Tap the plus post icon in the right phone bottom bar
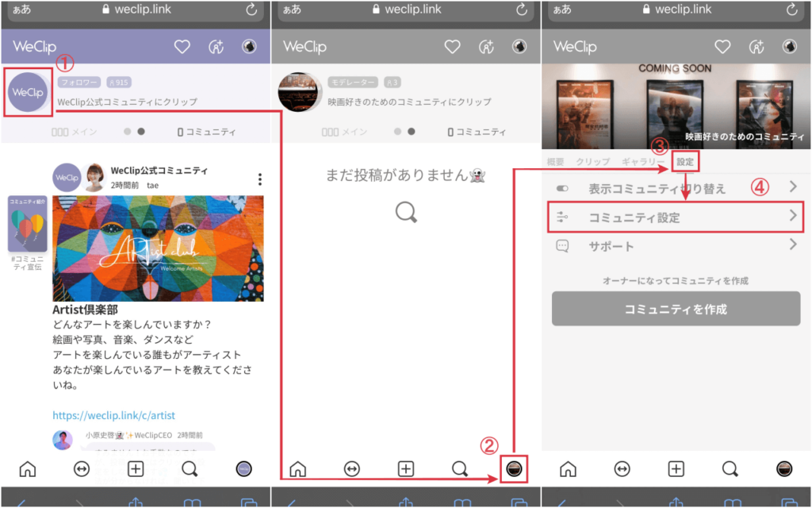 point(676,469)
